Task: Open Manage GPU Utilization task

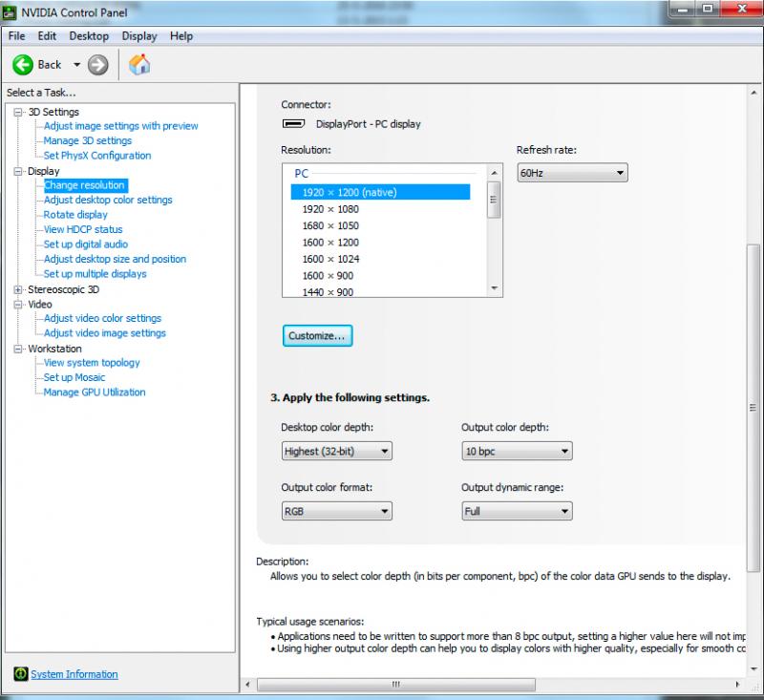Action: [95, 392]
